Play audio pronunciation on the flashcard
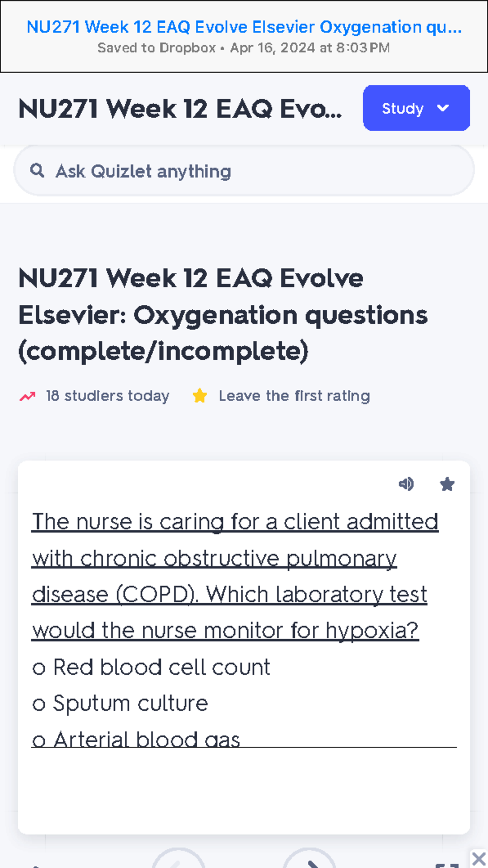The image size is (488, 868). (x=407, y=484)
